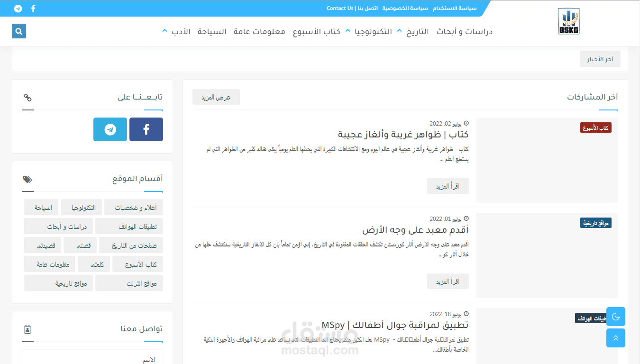640x364 pixels.
Task: Click the date يونيو 18, 2022
Action: tap(449, 314)
